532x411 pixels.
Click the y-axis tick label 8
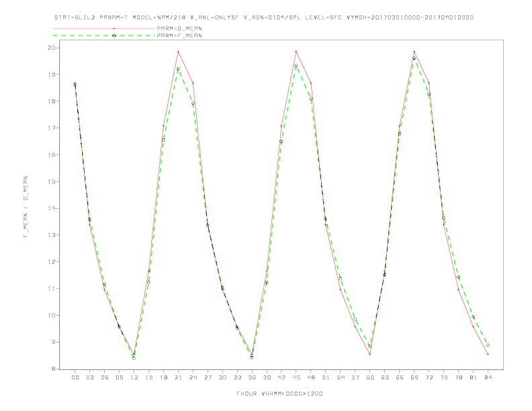pos(53,369)
